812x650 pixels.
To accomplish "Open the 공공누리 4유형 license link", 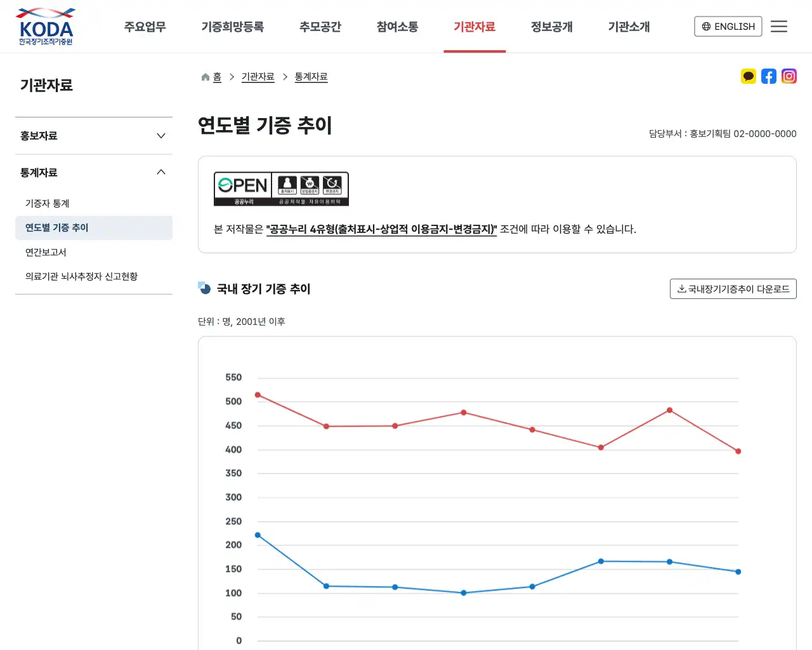I will (381, 229).
